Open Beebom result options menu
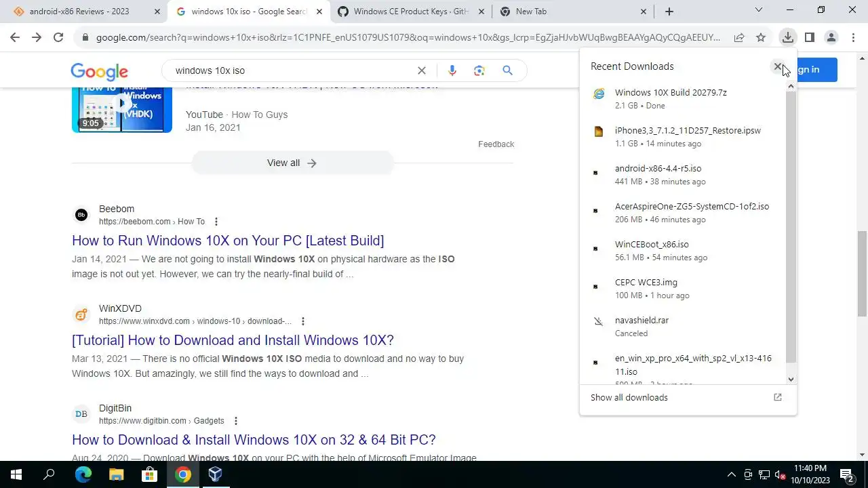The image size is (868, 488). click(x=216, y=222)
